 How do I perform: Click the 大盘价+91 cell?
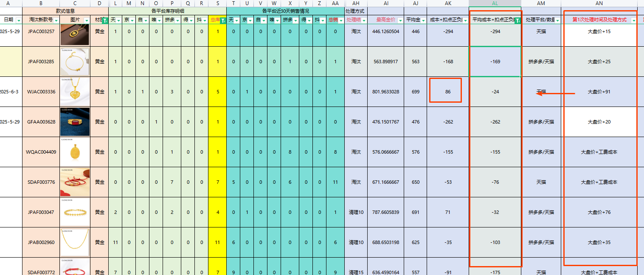coord(599,92)
